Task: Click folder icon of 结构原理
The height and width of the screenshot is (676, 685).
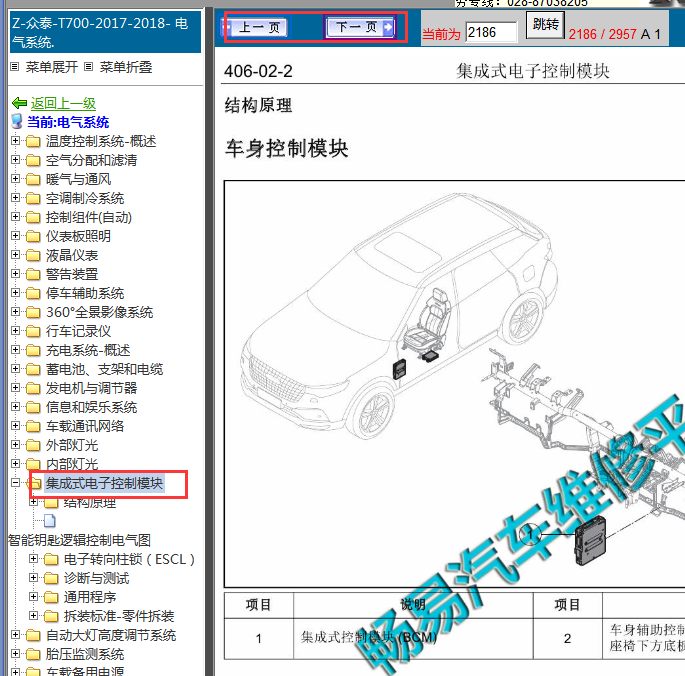Action: click(51, 503)
